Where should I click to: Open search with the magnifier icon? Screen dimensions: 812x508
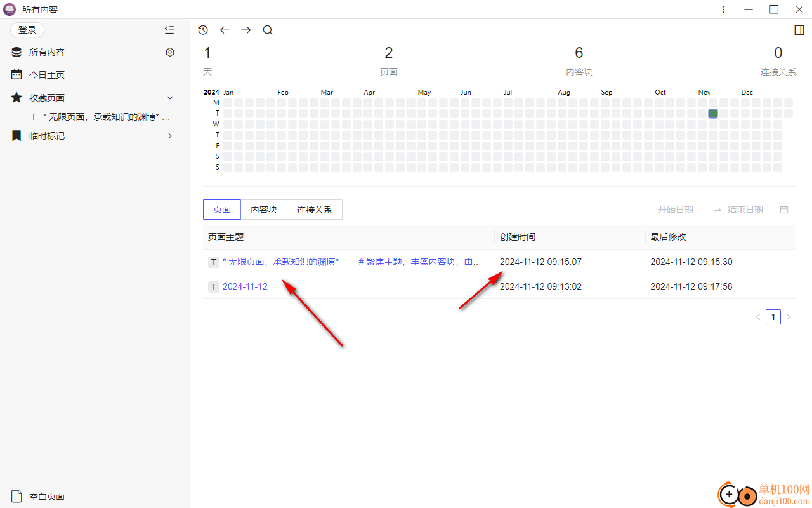tap(268, 30)
